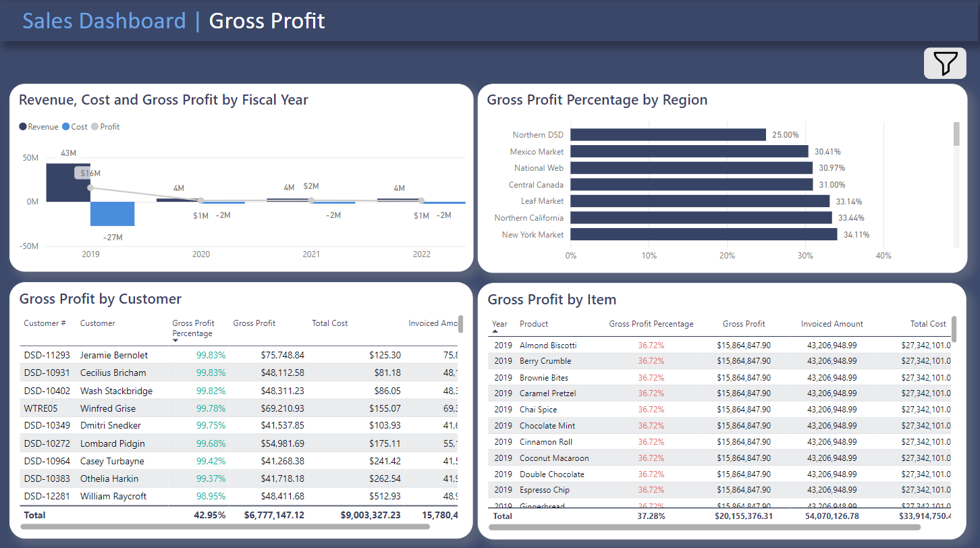Select the Jeramie Bernolet row
Screen dimensions: 980x548
tap(239, 355)
